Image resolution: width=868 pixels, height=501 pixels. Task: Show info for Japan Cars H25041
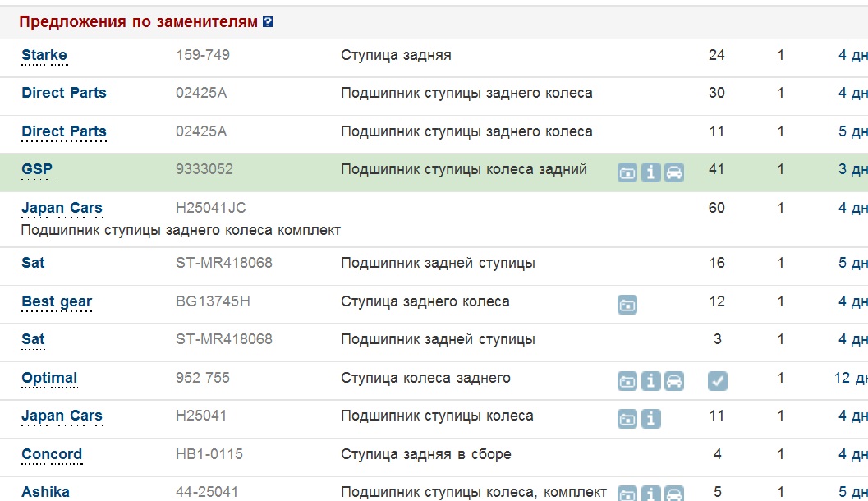tap(651, 419)
